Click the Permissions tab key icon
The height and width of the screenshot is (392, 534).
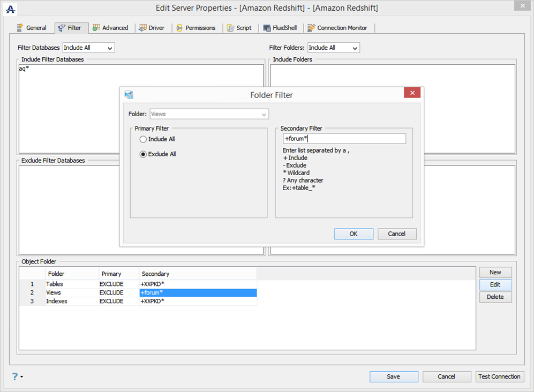click(x=179, y=28)
